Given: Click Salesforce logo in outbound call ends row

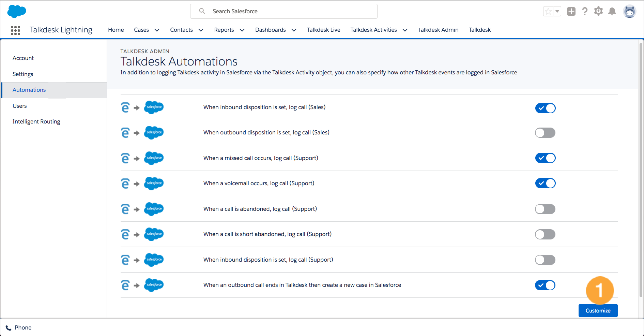Looking at the screenshot, I should [154, 285].
